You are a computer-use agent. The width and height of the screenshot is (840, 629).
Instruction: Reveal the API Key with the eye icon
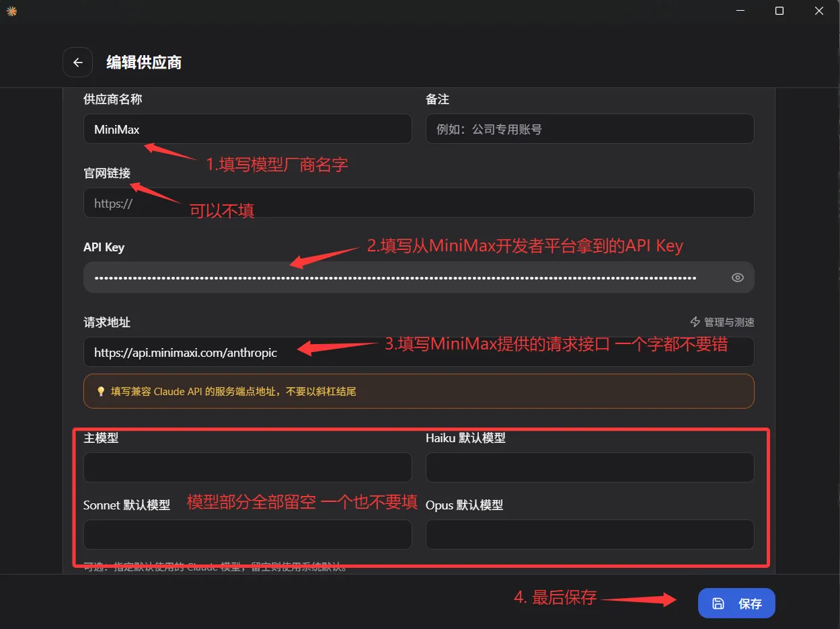tap(737, 278)
